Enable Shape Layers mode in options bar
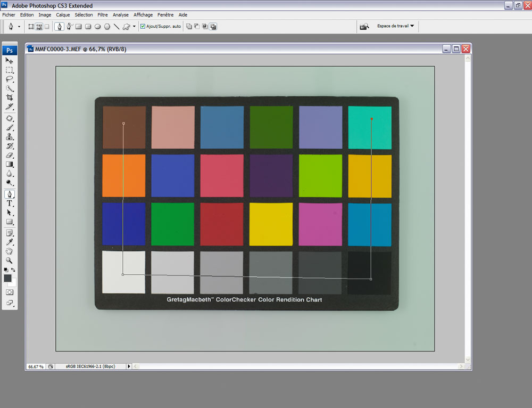Image resolution: width=532 pixels, height=408 pixels. click(31, 27)
